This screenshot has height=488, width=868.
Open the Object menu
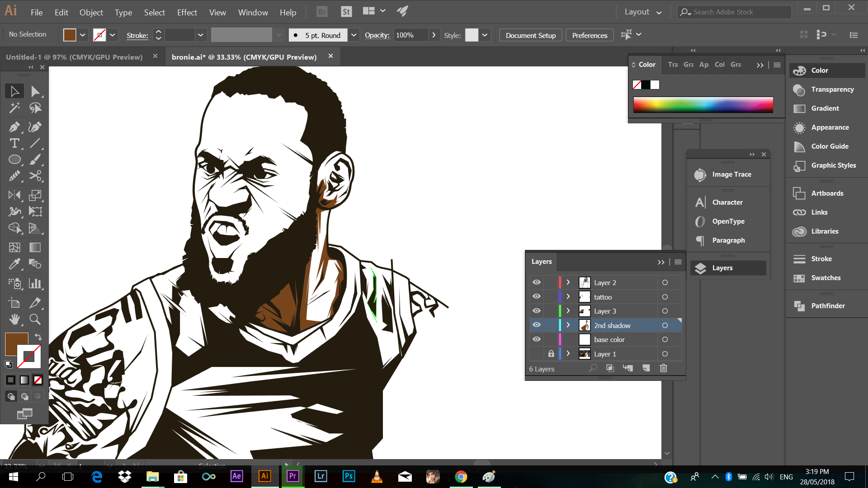(x=91, y=12)
